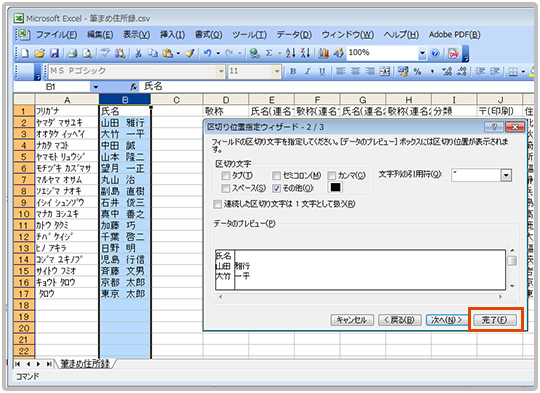Expand the Name Box dropdown arrow

click(95, 87)
